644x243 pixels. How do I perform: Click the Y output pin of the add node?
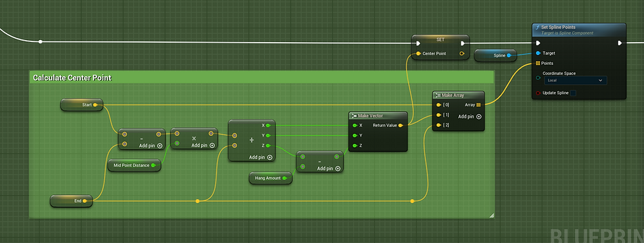click(x=268, y=135)
